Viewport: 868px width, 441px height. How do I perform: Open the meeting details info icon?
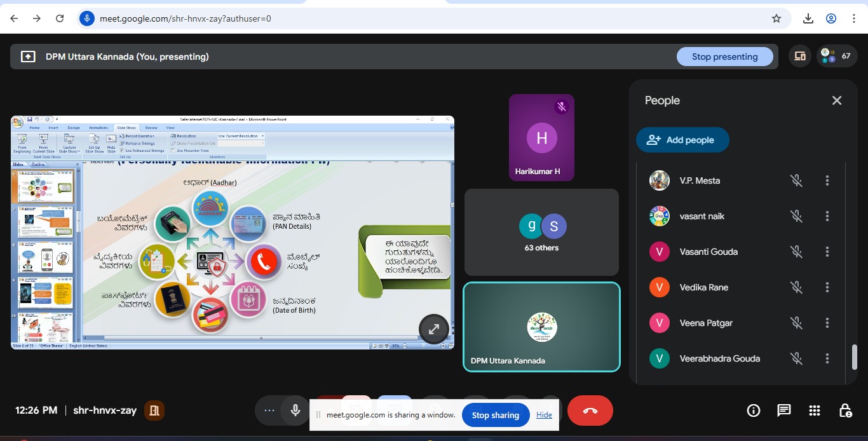754,410
